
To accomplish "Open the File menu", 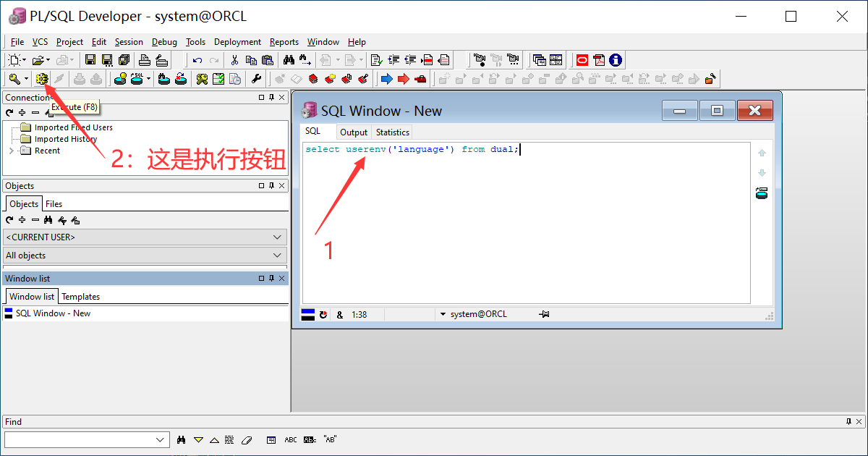I will point(17,42).
